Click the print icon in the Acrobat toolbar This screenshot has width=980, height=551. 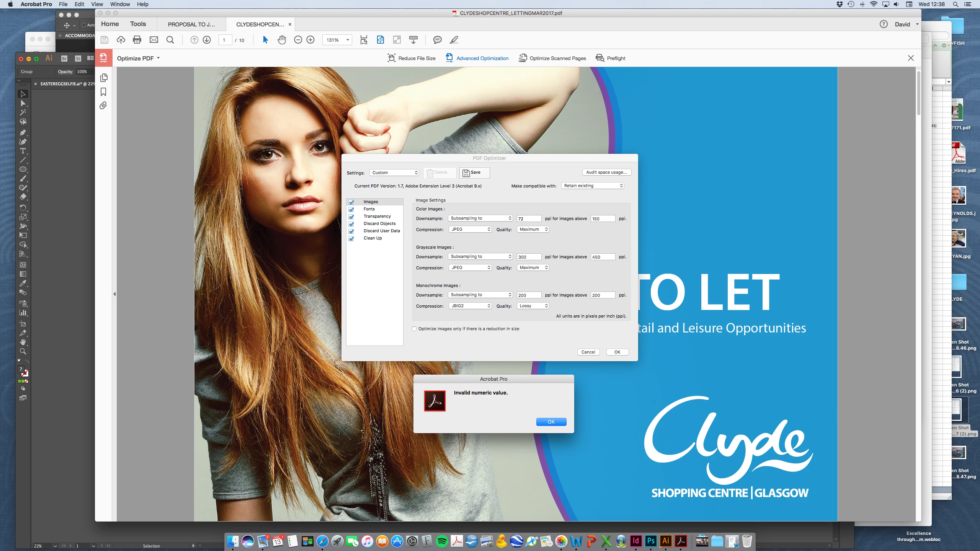click(x=137, y=40)
